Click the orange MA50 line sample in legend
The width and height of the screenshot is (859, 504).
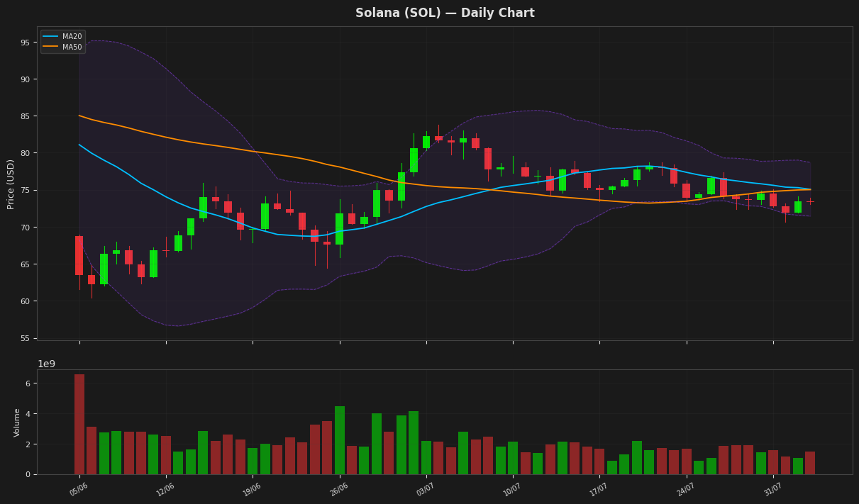point(50,47)
